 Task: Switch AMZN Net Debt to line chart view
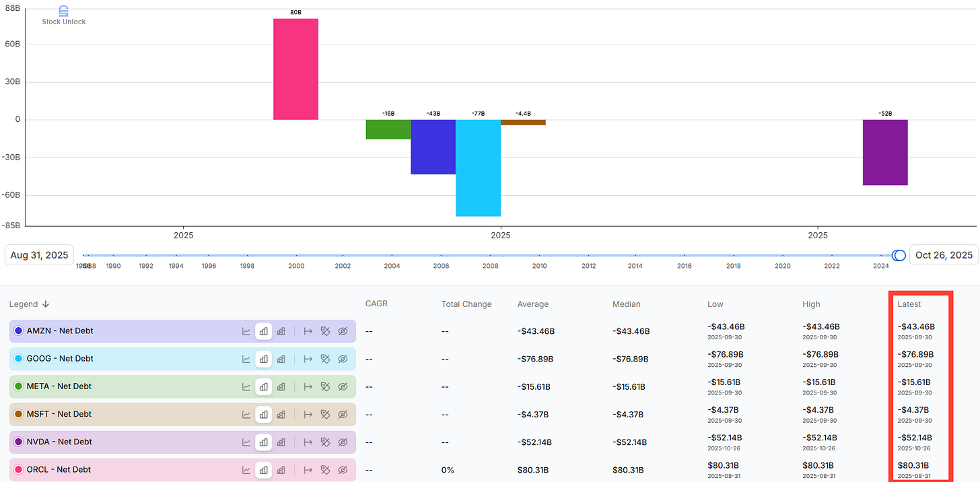pyautogui.click(x=246, y=331)
